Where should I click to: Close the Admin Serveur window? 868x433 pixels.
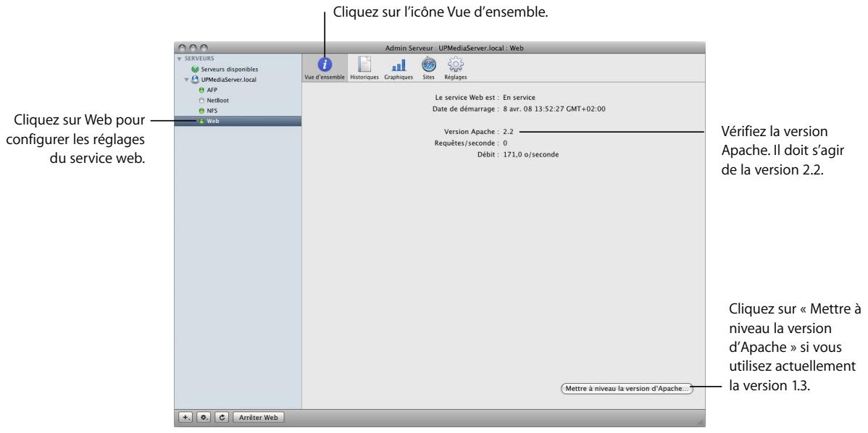point(182,48)
